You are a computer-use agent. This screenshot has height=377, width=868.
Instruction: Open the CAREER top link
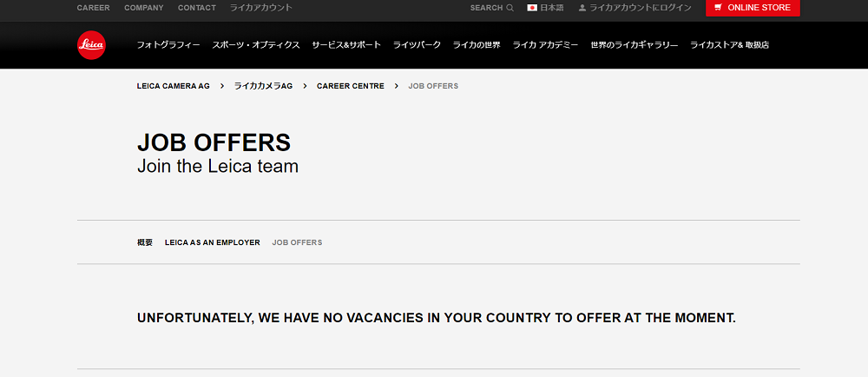point(94,8)
